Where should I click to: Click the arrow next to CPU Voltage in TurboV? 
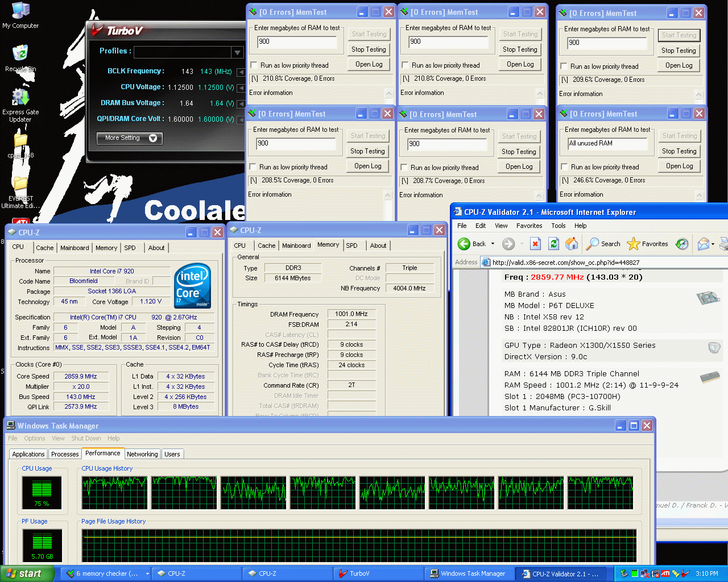click(241, 88)
